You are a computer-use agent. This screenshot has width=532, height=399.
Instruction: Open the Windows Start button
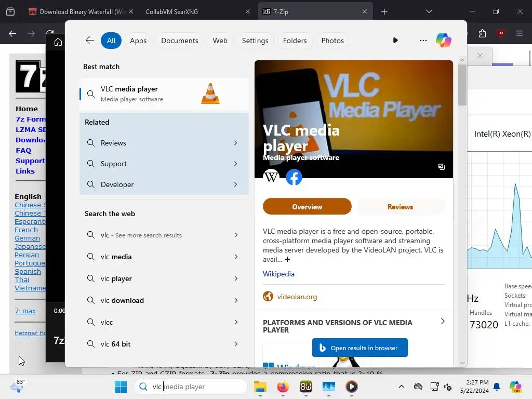(121, 387)
